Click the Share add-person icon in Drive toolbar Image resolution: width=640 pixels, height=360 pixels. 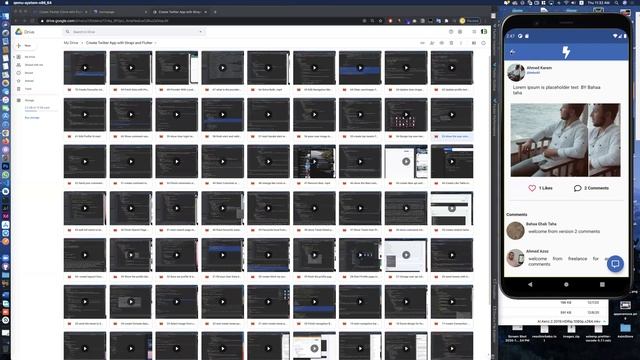click(432, 43)
